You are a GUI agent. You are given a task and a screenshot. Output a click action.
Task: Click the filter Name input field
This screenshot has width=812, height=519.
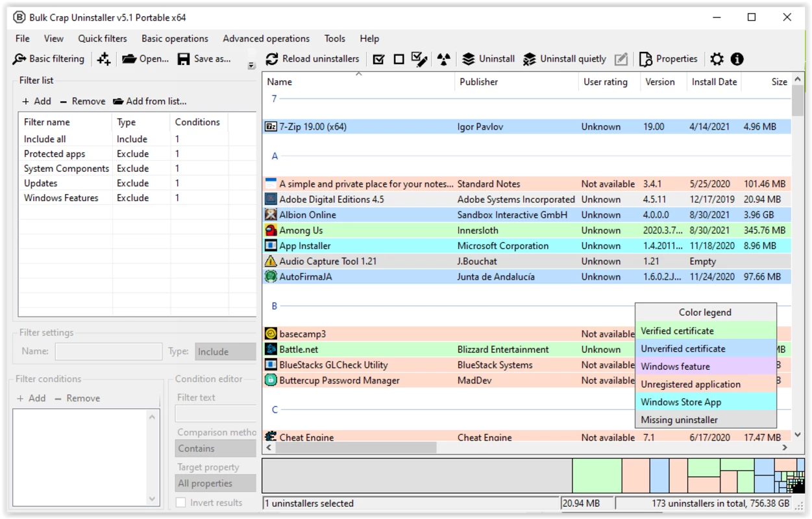tap(108, 352)
